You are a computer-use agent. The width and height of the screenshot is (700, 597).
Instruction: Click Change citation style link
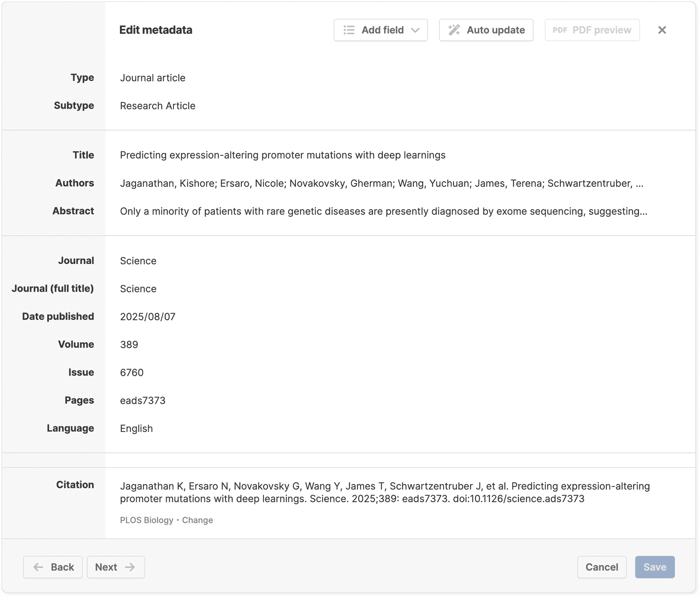(197, 520)
